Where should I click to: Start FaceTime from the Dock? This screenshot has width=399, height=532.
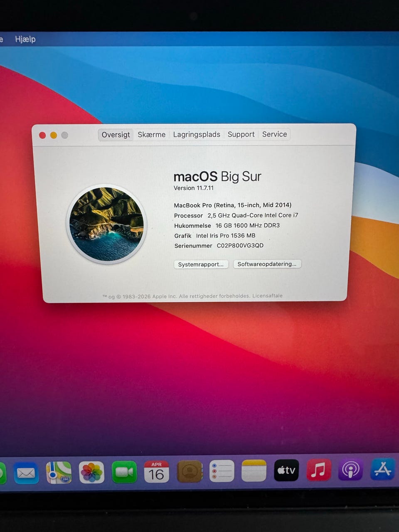coord(124,472)
